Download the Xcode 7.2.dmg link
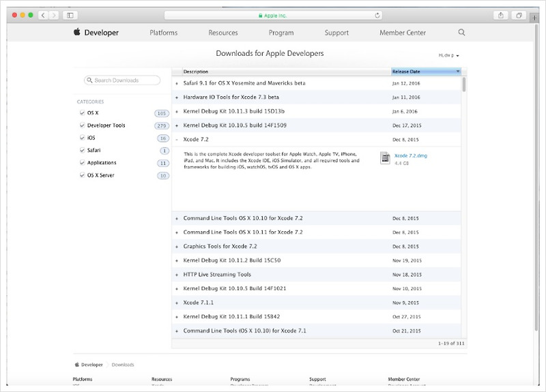The width and height of the screenshot is (546, 392). click(411, 155)
